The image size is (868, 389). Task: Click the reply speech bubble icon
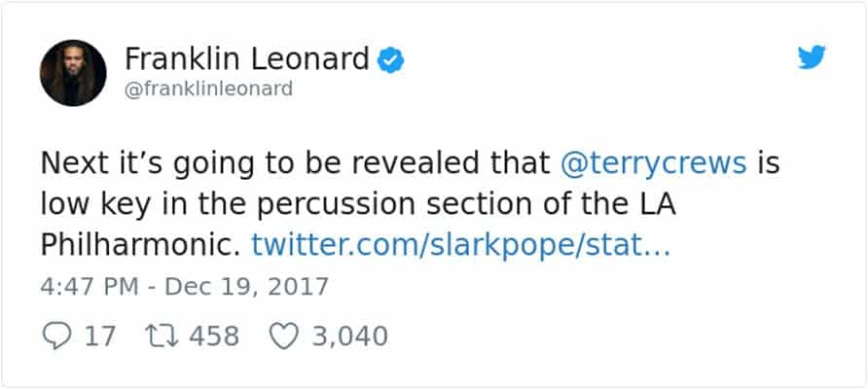click(x=57, y=336)
